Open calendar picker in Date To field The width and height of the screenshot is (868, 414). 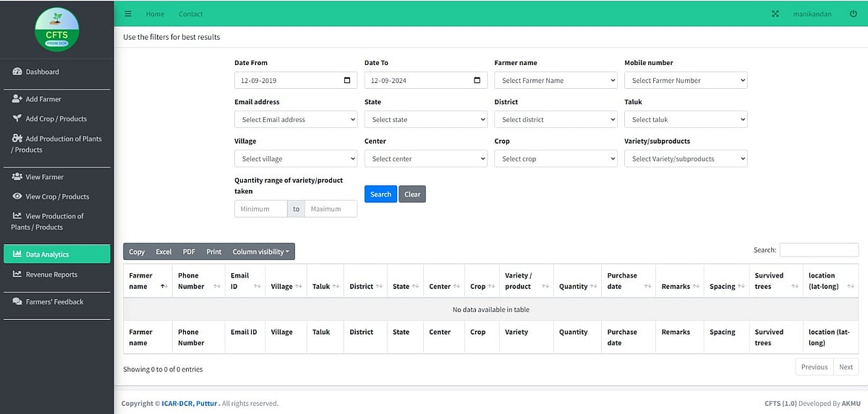click(477, 80)
